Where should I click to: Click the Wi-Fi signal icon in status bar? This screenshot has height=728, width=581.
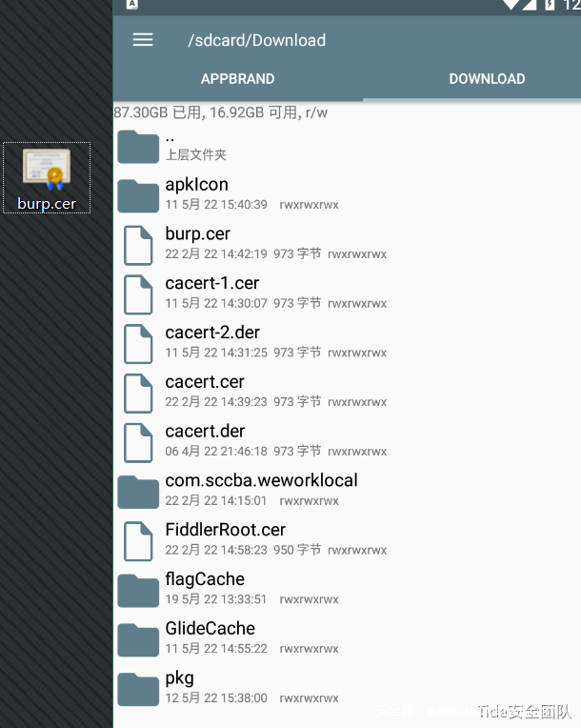click(511, 5)
